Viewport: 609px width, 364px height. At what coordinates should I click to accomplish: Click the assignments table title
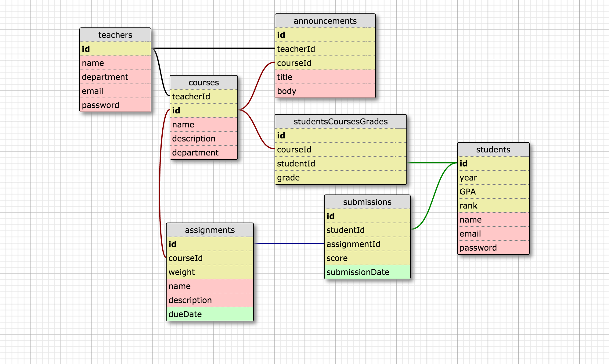tap(210, 230)
